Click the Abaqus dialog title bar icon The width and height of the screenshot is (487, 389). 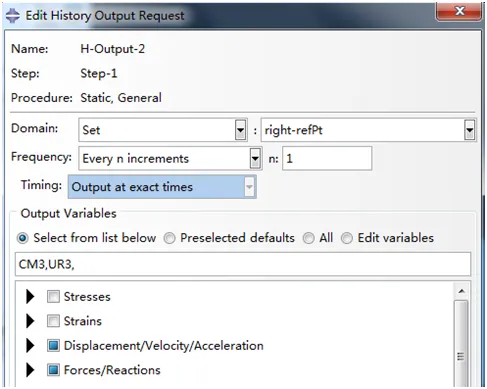pyautogui.click(x=13, y=15)
